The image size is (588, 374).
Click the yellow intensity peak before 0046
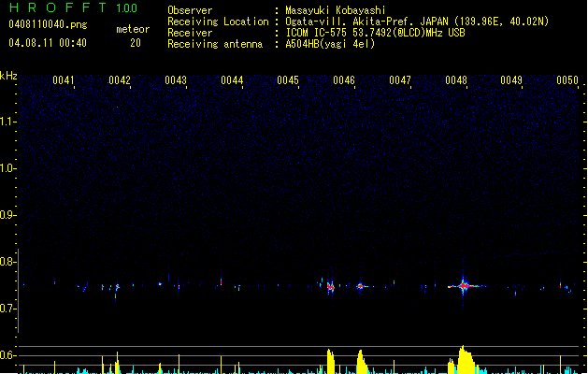pyautogui.click(x=331, y=361)
